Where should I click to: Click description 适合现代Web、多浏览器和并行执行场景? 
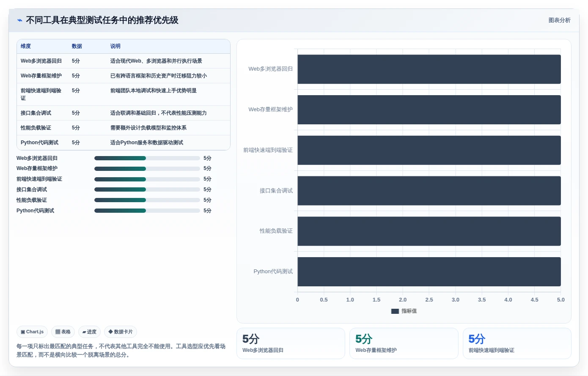156,61
